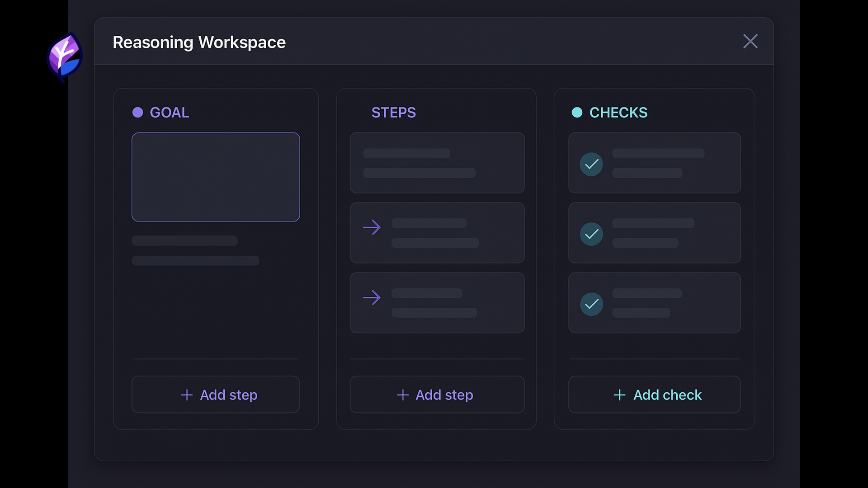Viewport: 868px width, 488px height.
Task: Toggle the first check's checkmark circle
Action: [591, 164]
